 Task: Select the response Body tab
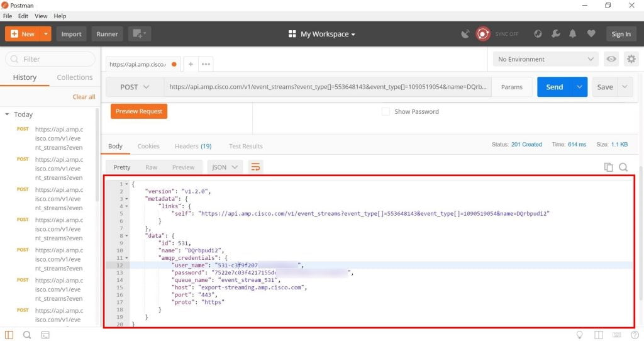116,146
